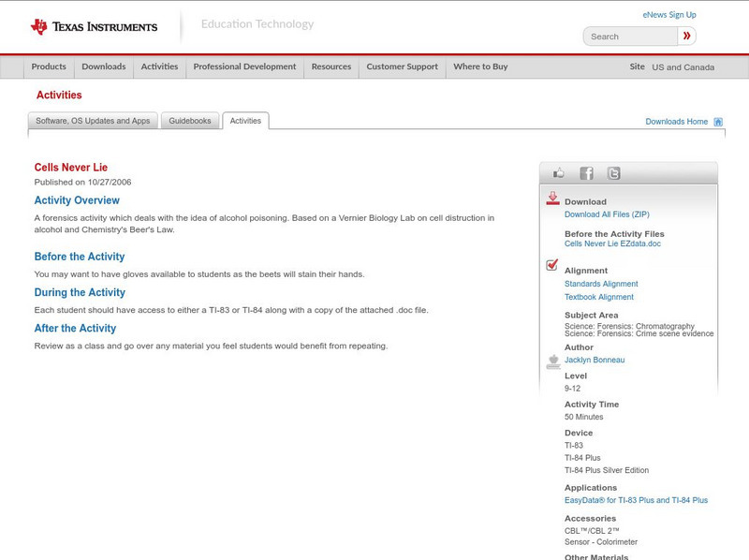
Task: Share the activity via Twitter icon
Action: [x=613, y=173]
